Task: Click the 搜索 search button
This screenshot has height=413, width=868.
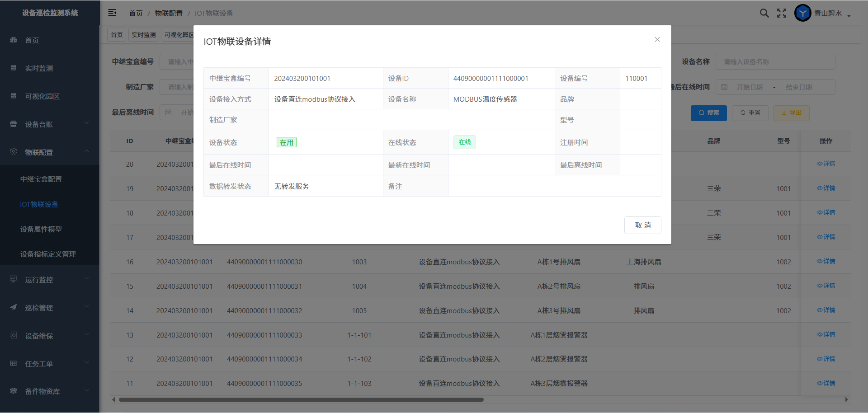Action: pyautogui.click(x=708, y=113)
